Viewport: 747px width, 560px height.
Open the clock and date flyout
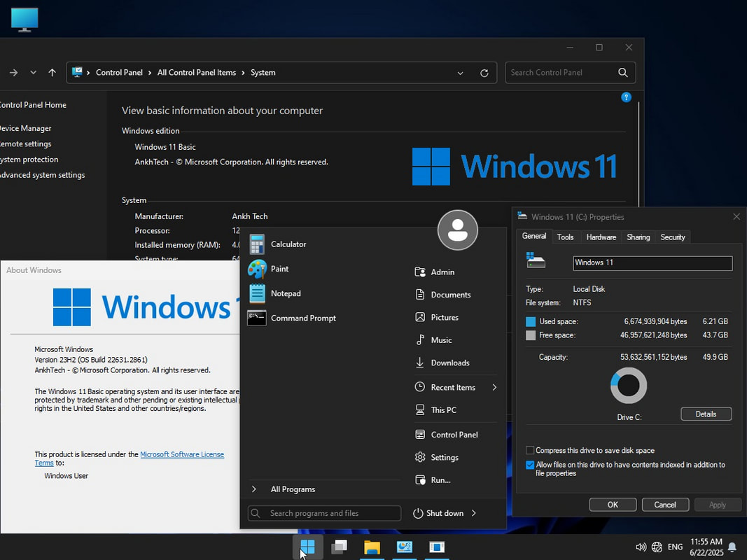pyautogui.click(x=706, y=547)
